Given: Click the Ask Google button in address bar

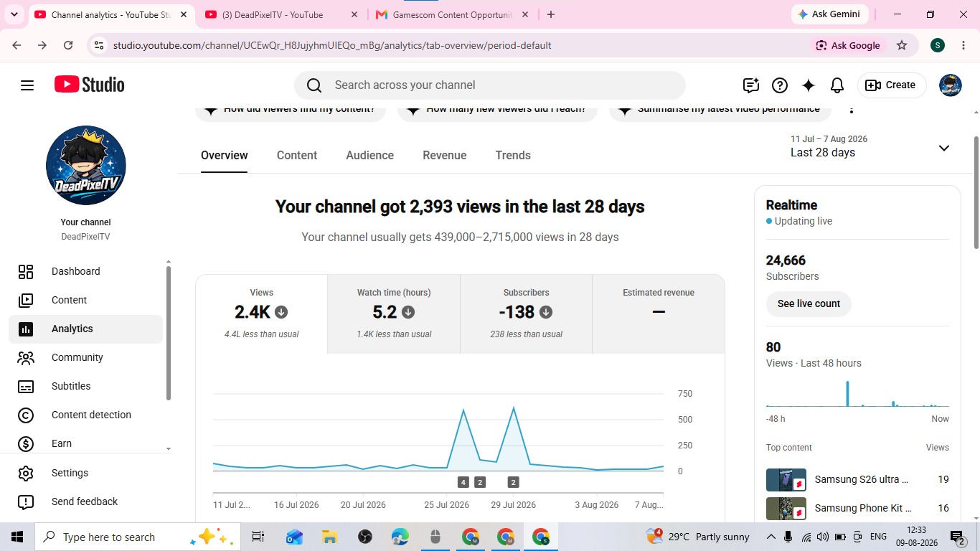Looking at the screenshot, I should point(848,45).
